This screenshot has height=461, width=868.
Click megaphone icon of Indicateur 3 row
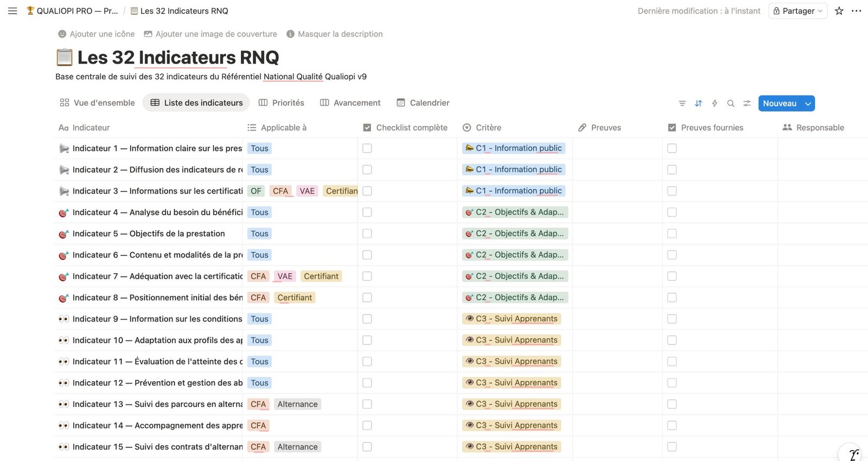click(63, 191)
